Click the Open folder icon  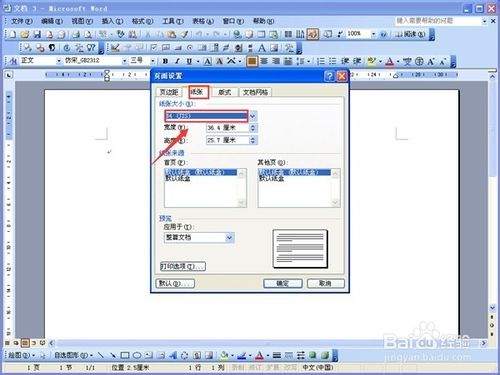click(24, 34)
